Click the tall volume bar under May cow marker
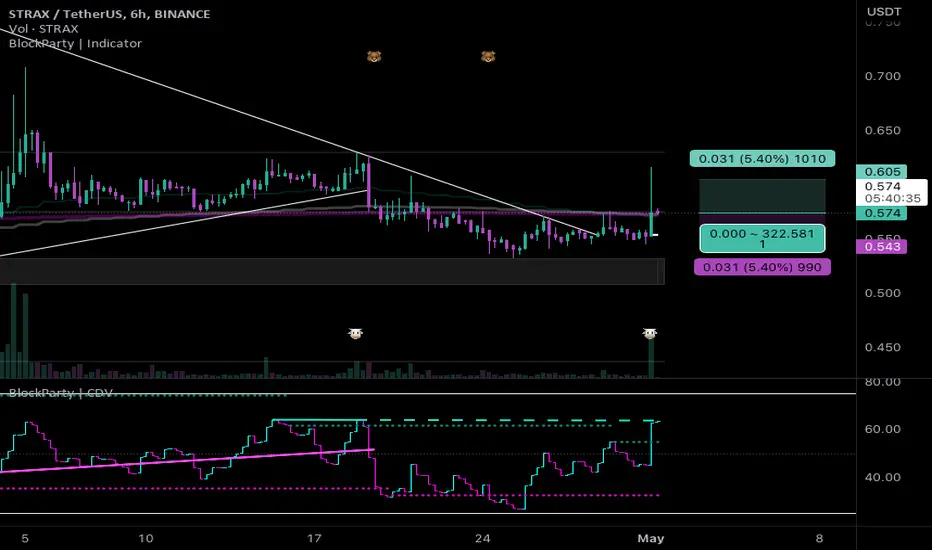932x550 pixels. click(651, 359)
